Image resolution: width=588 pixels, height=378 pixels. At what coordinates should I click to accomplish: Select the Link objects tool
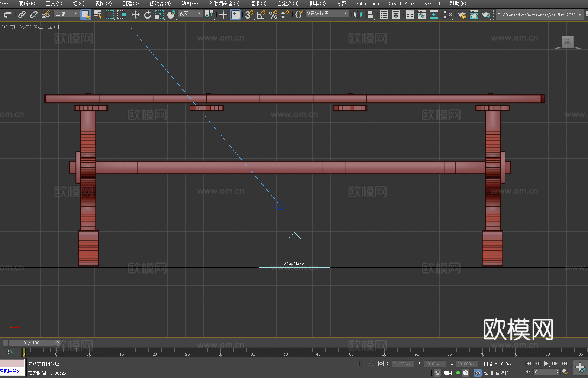22,14
